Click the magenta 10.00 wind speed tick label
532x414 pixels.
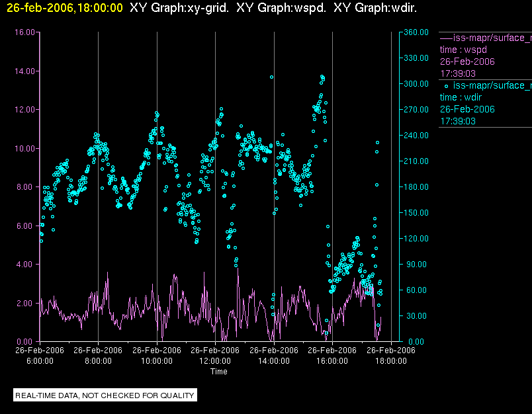[24, 149]
